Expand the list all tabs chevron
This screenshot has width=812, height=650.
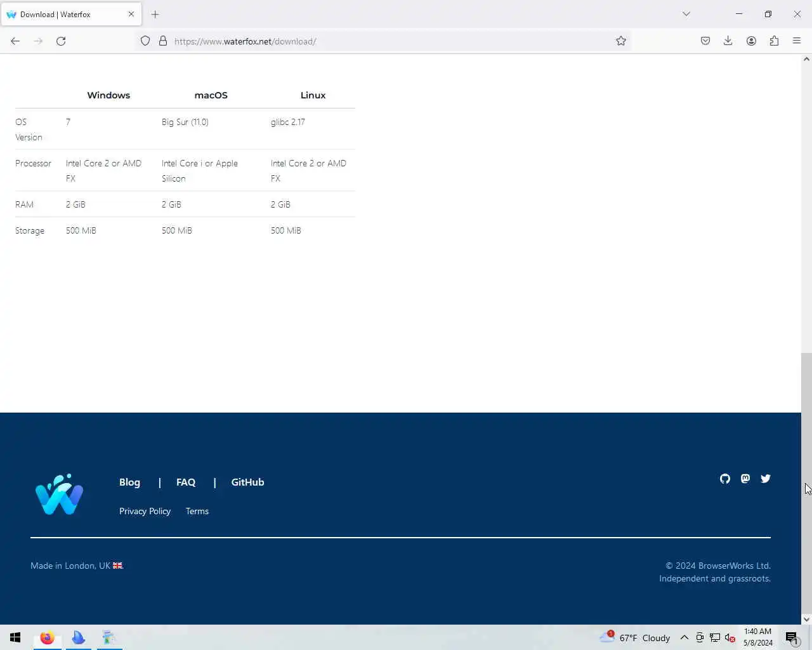pos(686,14)
